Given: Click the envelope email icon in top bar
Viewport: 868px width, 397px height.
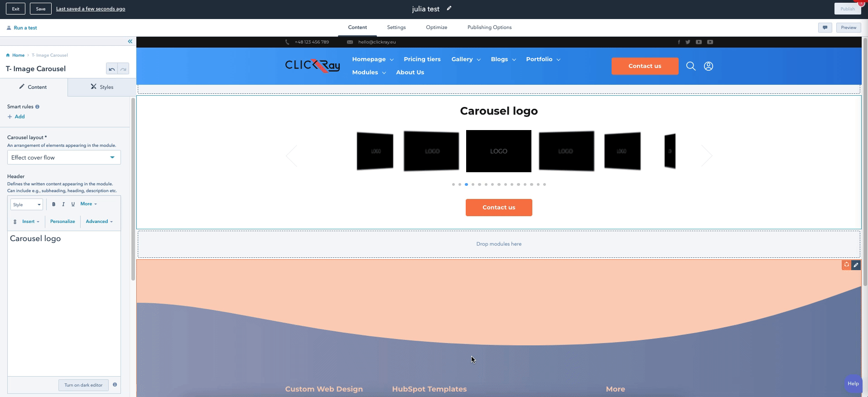Looking at the screenshot, I should pos(350,42).
